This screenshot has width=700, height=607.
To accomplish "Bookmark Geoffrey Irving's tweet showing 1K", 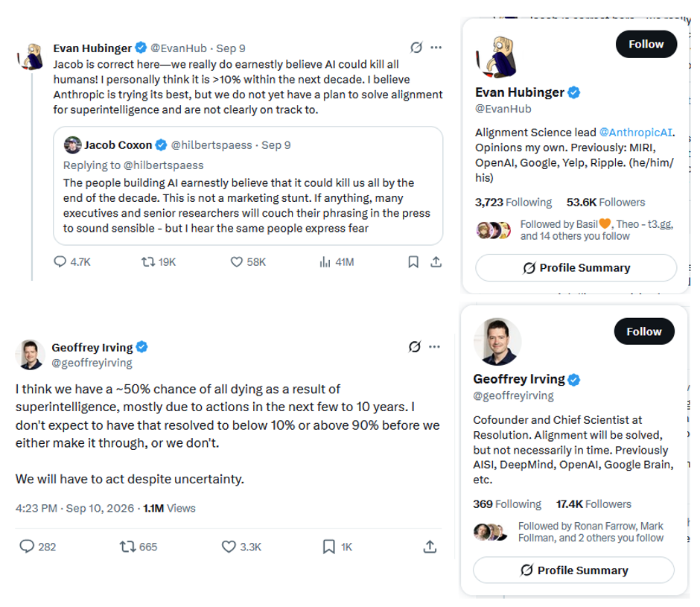I will 328,546.
